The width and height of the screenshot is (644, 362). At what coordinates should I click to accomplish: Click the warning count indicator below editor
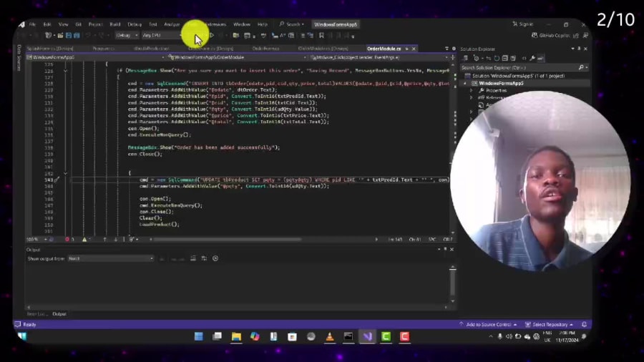coord(87,239)
